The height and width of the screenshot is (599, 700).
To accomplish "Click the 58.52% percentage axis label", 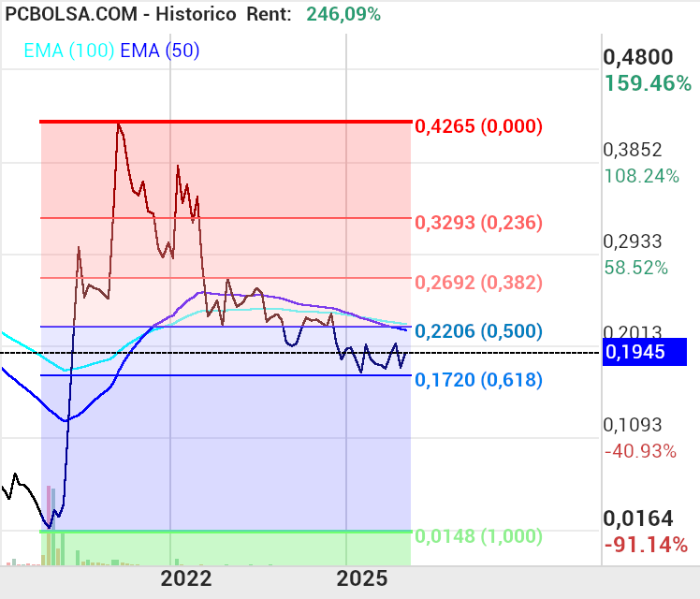I will click(636, 268).
